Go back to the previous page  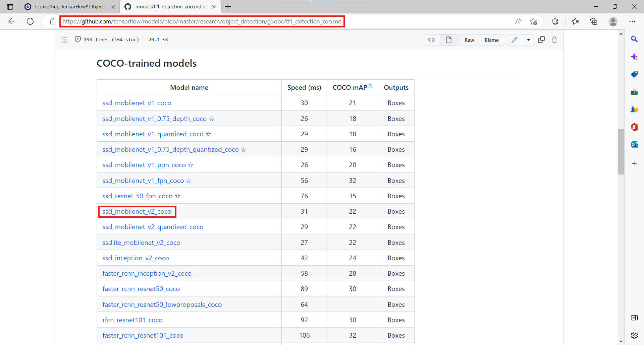[x=12, y=21]
